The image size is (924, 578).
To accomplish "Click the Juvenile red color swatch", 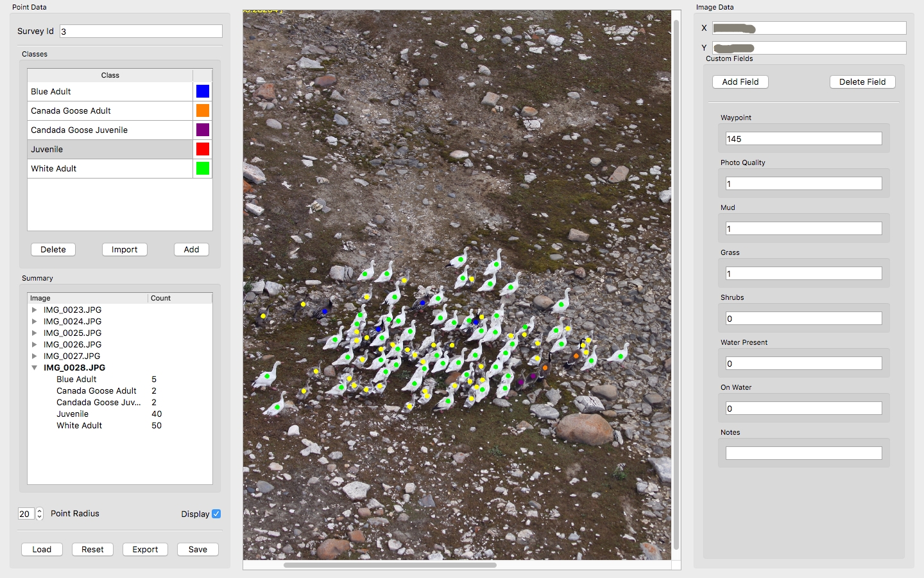I will tap(203, 149).
